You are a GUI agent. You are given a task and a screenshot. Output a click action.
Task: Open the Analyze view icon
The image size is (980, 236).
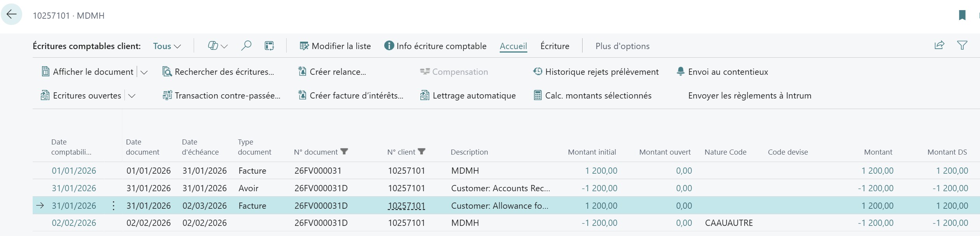[269, 46]
